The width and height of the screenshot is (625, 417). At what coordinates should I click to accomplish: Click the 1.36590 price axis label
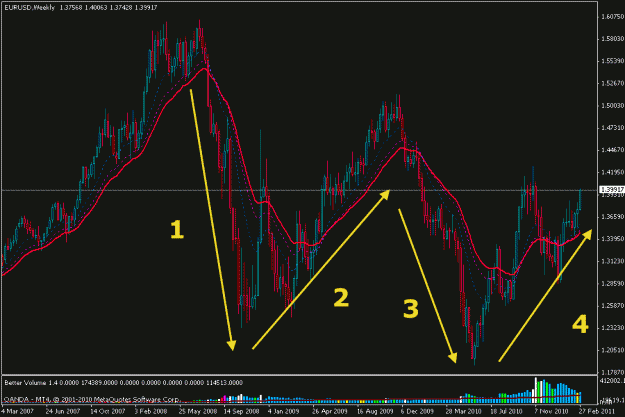612,216
